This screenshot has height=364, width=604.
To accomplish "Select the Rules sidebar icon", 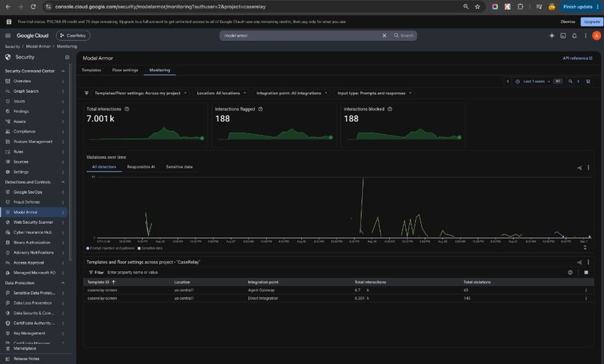I will pyautogui.click(x=7, y=151).
